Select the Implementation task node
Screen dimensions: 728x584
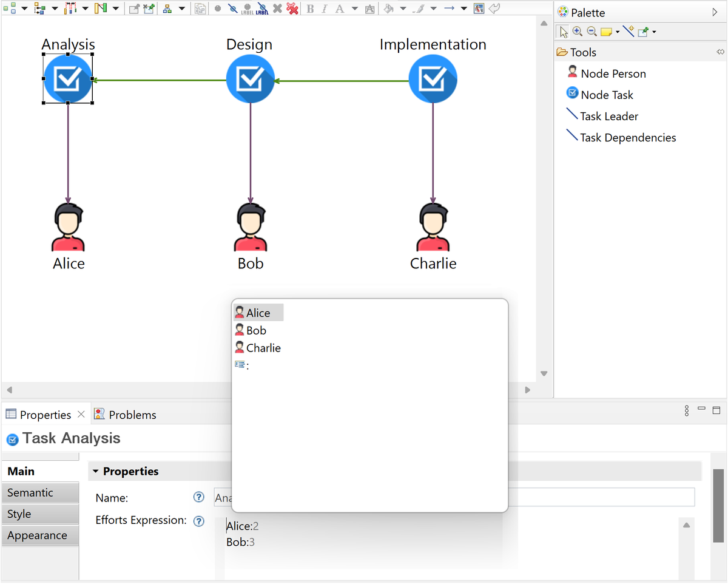coord(433,78)
